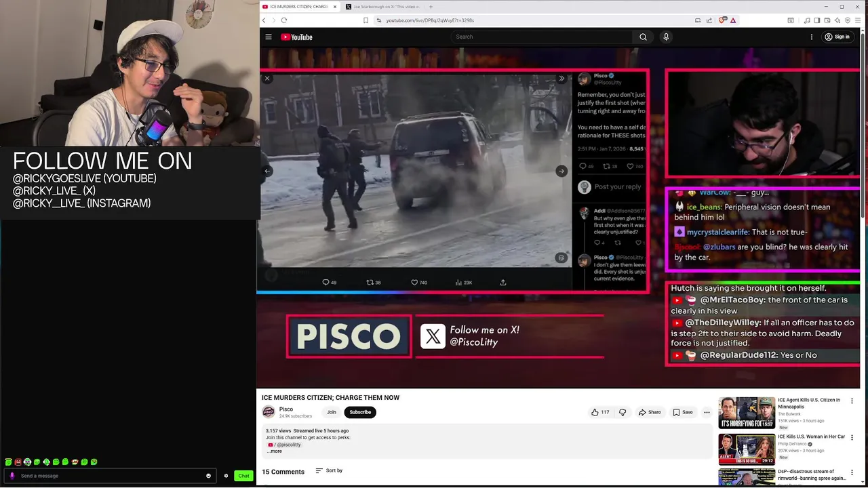Close the tweet media viewer with X

coord(267,79)
